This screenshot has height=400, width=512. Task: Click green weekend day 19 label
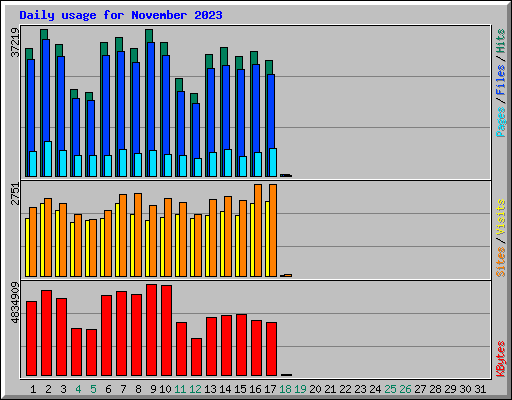[300, 389]
